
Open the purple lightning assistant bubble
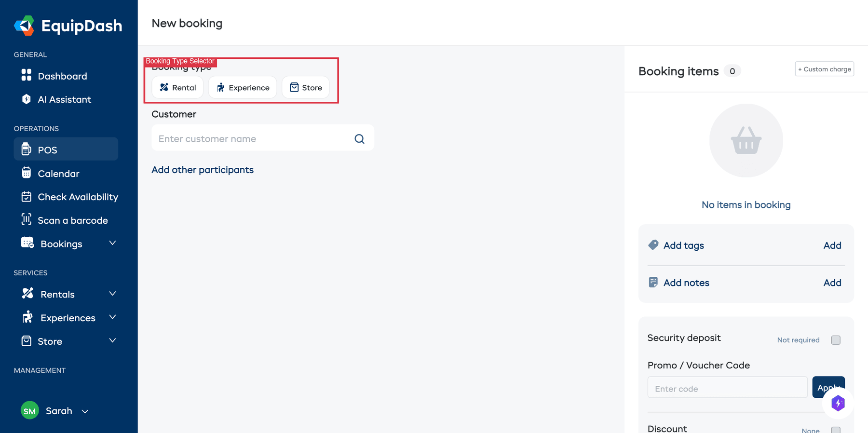click(x=838, y=403)
